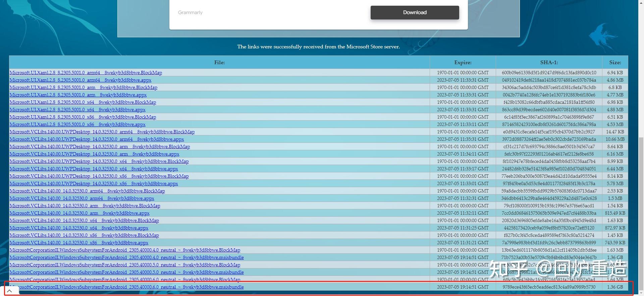The height and width of the screenshot is (296, 644).
Task: Open Microsoft.UI.Xaml.2.8 arm64 appx link
Action: (x=80, y=80)
